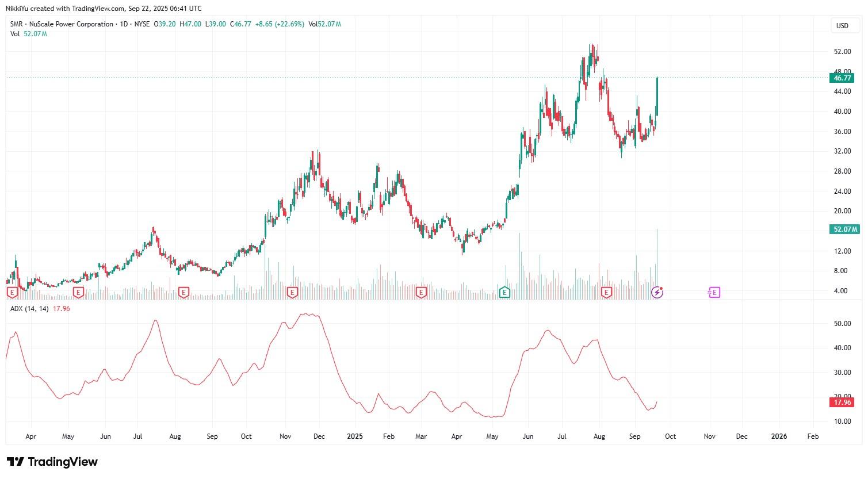Viewport: 868px width, 479px height.
Task: Click the red 17.96 ADX value tag
Action: 842,403
